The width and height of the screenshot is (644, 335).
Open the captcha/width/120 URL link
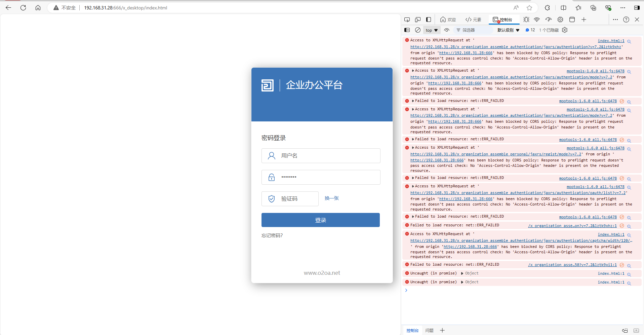coord(521,241)
